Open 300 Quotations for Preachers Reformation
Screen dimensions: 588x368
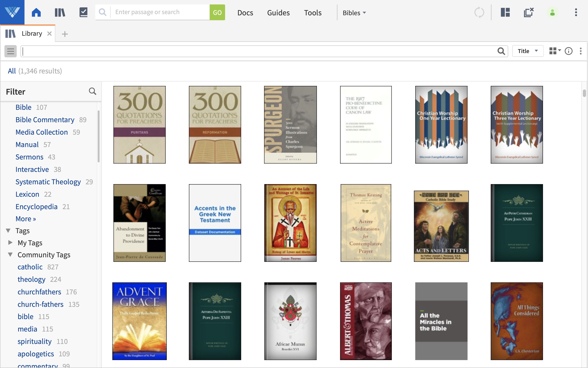[x=215, y=125]
